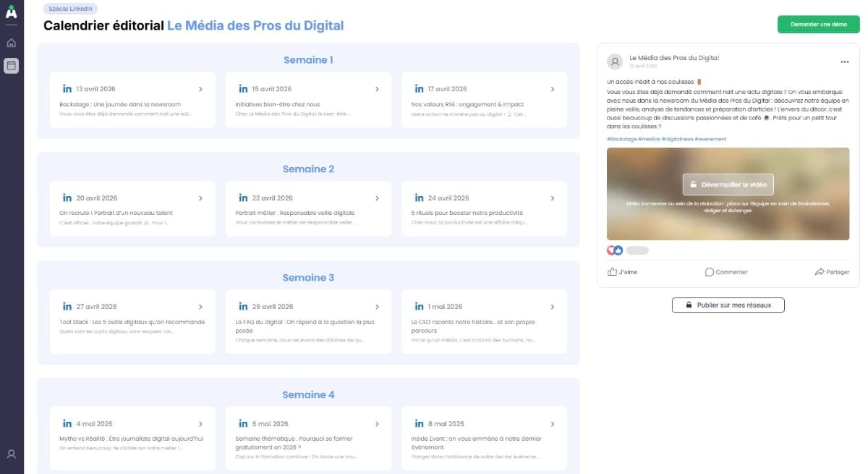Click the Semaine 1 heading
Screen dimensions: 868x474
308,60
